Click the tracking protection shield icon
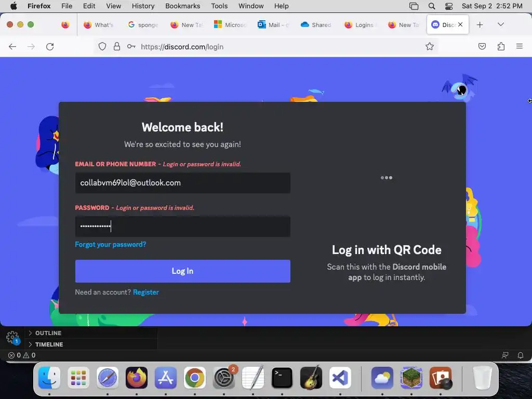This screenshot has height=399, width=532. coord(102,46)
